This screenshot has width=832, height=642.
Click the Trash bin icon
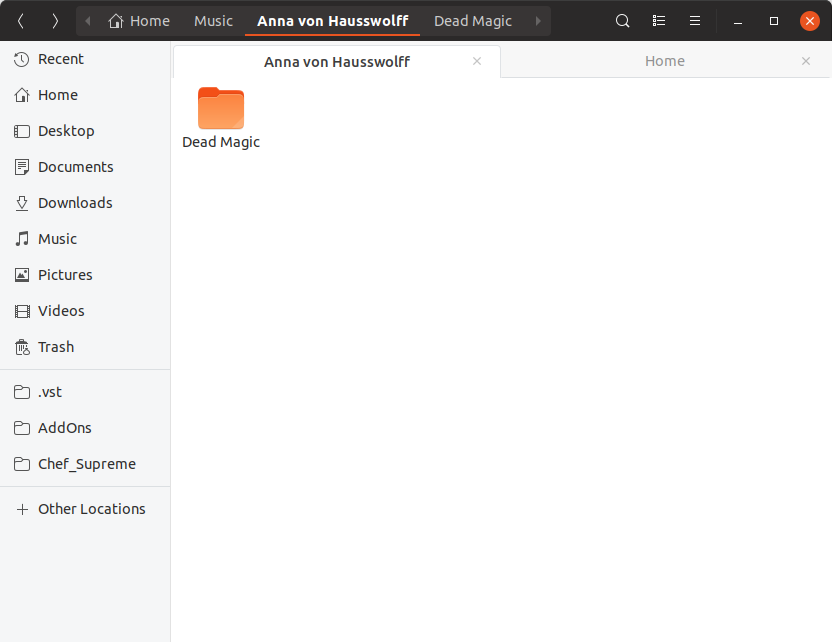point(22,347)
